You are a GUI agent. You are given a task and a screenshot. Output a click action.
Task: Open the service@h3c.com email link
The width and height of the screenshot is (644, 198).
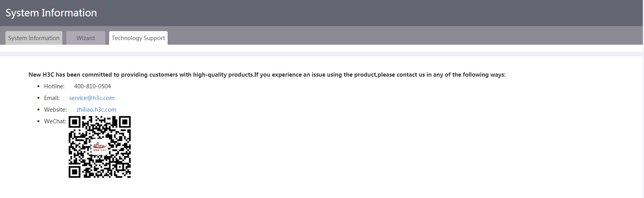[x=92, y=98]
